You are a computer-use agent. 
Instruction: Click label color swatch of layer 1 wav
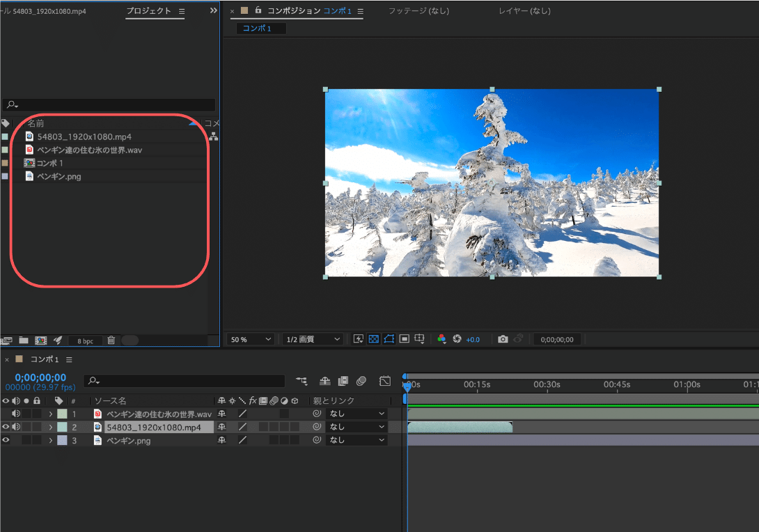63,414
